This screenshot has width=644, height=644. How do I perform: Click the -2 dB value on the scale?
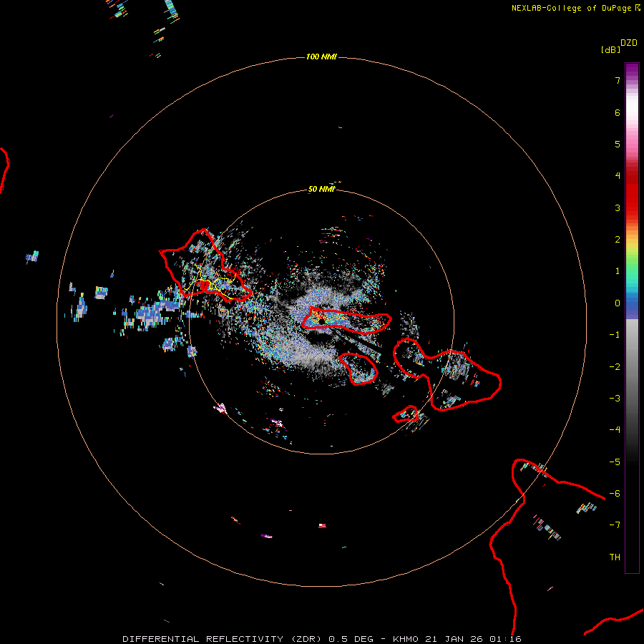pos(615,367)
